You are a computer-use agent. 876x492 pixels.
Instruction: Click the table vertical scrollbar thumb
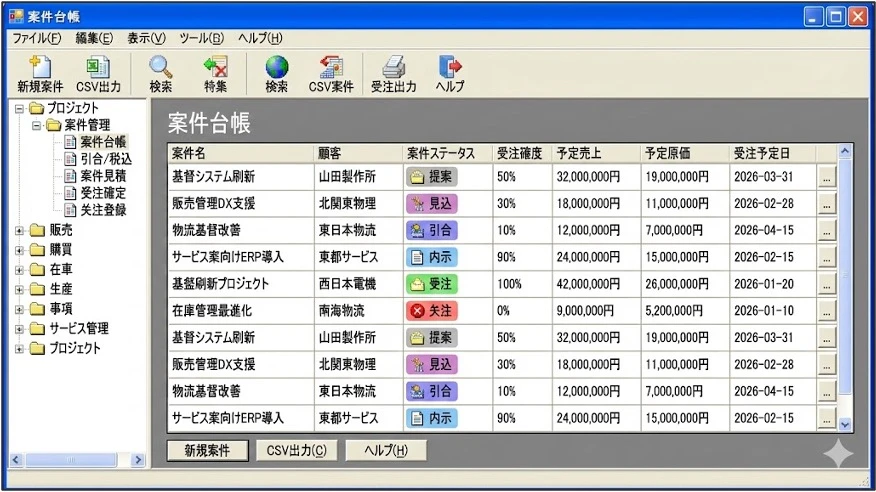(845, 276)
